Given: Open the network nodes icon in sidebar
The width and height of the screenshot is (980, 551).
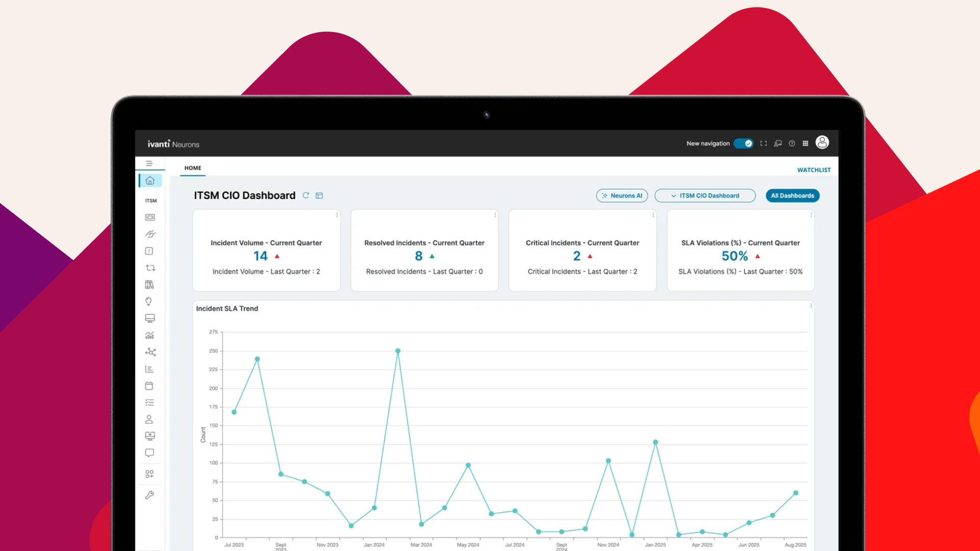Looking at the screenshot, I should click(151, 352).
